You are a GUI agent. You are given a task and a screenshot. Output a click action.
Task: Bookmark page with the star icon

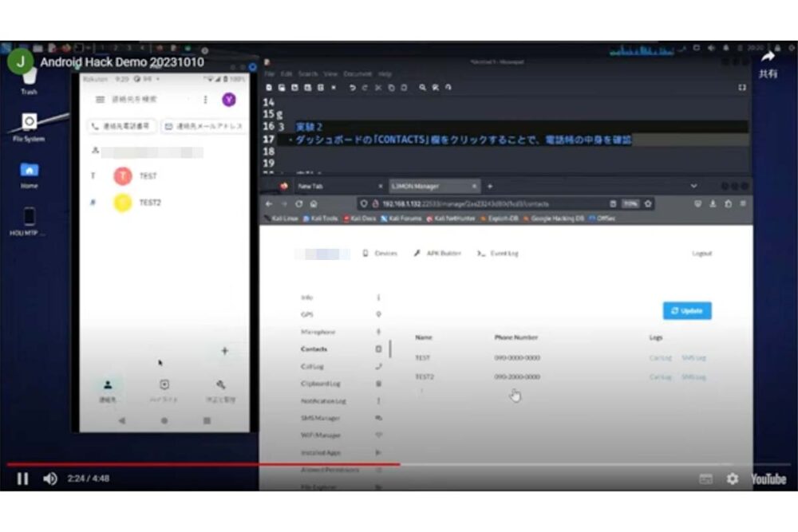click(647, 203)
